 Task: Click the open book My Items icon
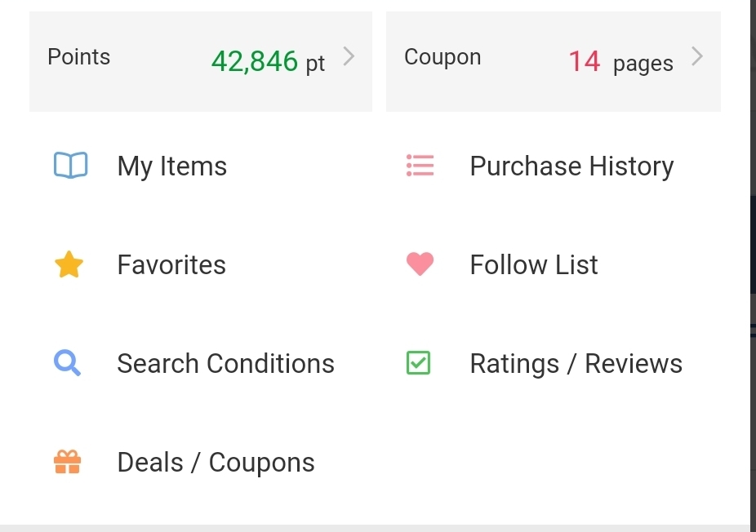coord(70,166)
